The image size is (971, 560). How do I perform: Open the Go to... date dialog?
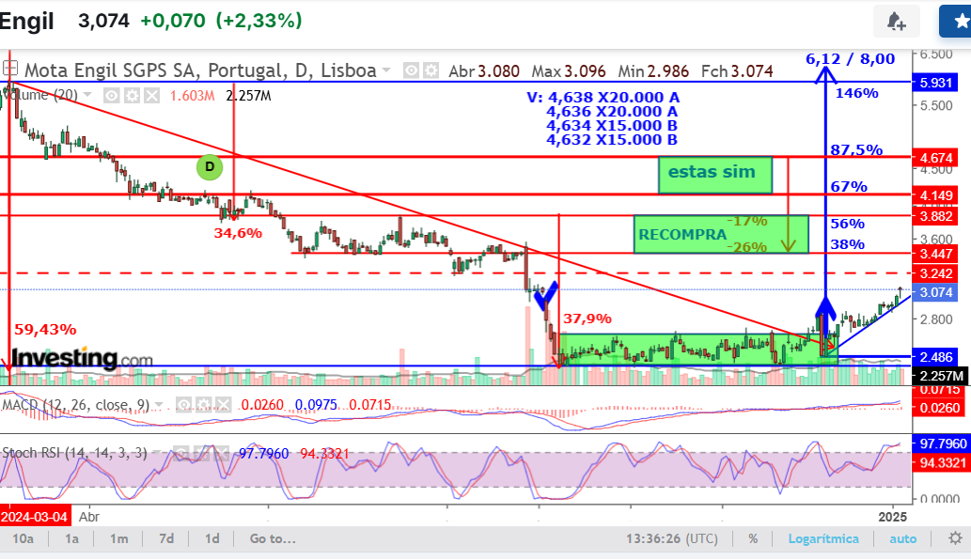(x=273, y=539)
